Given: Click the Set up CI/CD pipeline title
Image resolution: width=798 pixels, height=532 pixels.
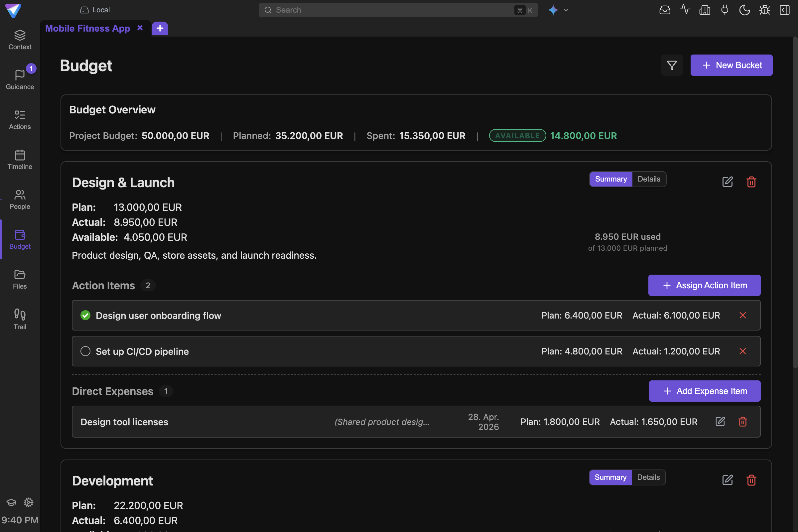Looking at the screenshot, I should [142, 351].
